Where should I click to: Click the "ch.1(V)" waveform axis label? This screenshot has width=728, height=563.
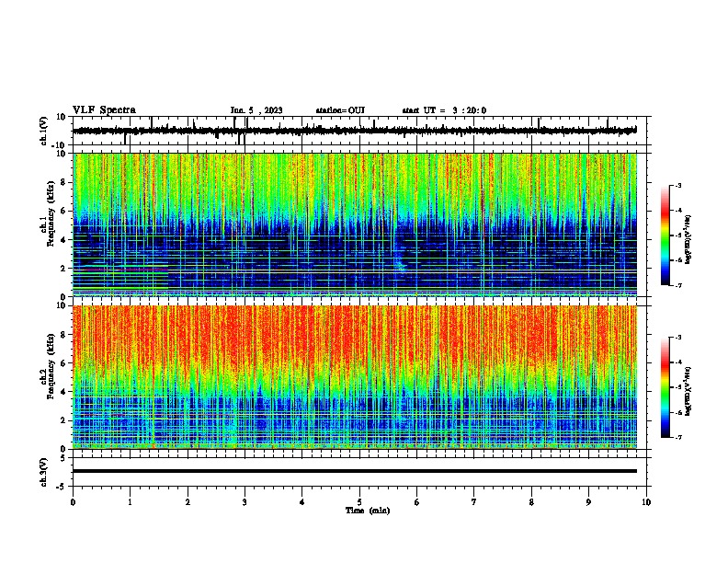pos(44,131)
